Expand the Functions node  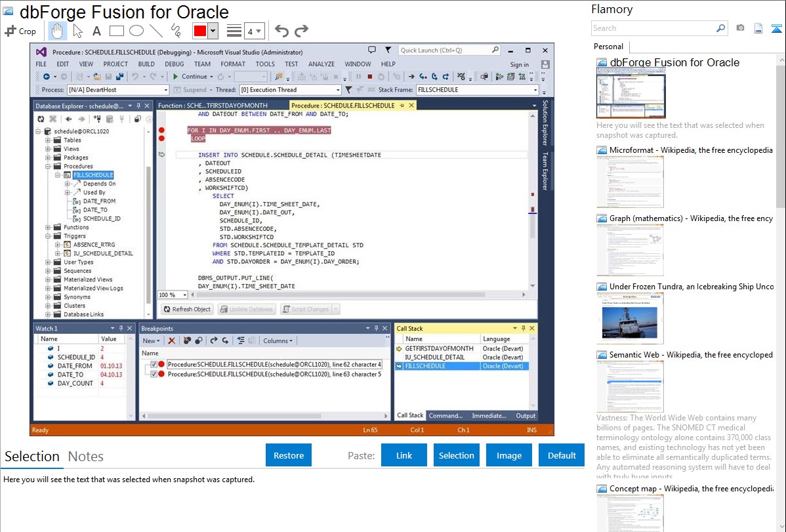point(48,227)
